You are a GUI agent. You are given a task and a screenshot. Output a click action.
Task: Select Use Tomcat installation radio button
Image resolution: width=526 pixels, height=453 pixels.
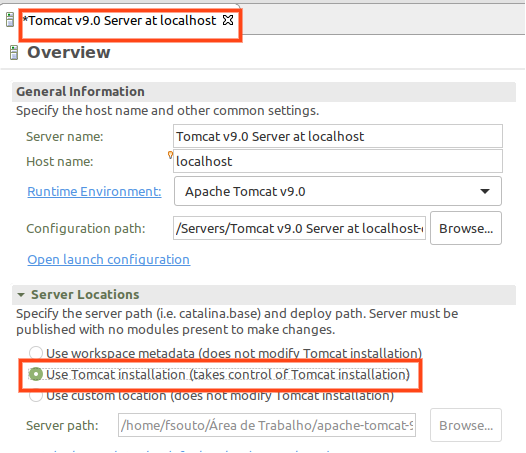[36, 374]
